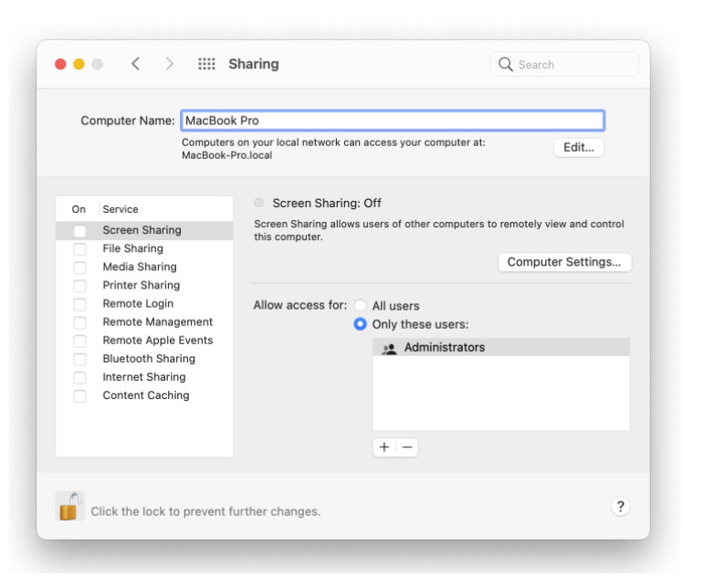Click the back arrow in toolbar

click(x=136, y=64)
